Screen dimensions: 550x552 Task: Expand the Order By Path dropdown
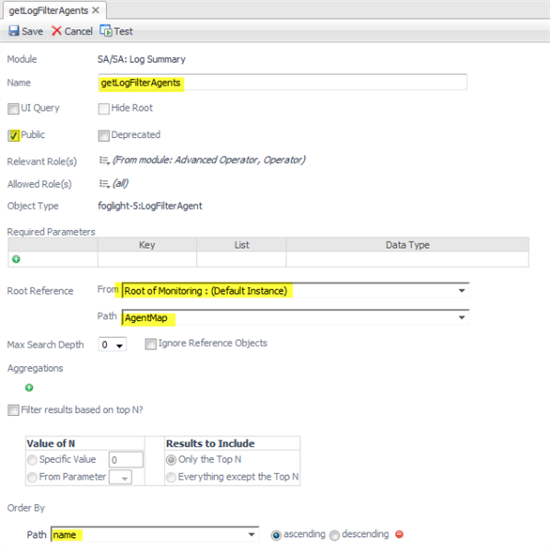tap(251, 534)
